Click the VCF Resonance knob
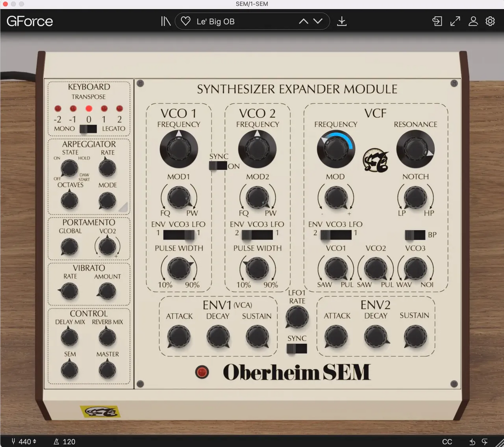 click(415, 149)
